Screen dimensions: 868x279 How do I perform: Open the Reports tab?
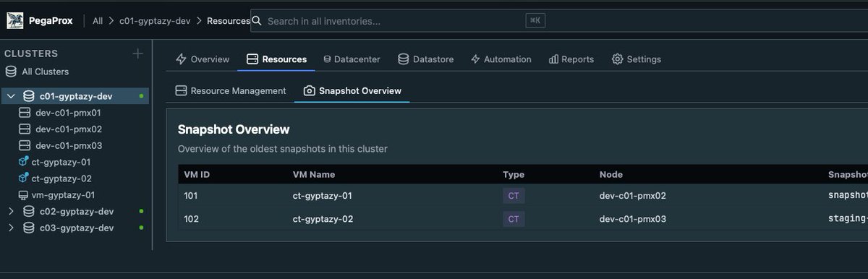point(571,59)
